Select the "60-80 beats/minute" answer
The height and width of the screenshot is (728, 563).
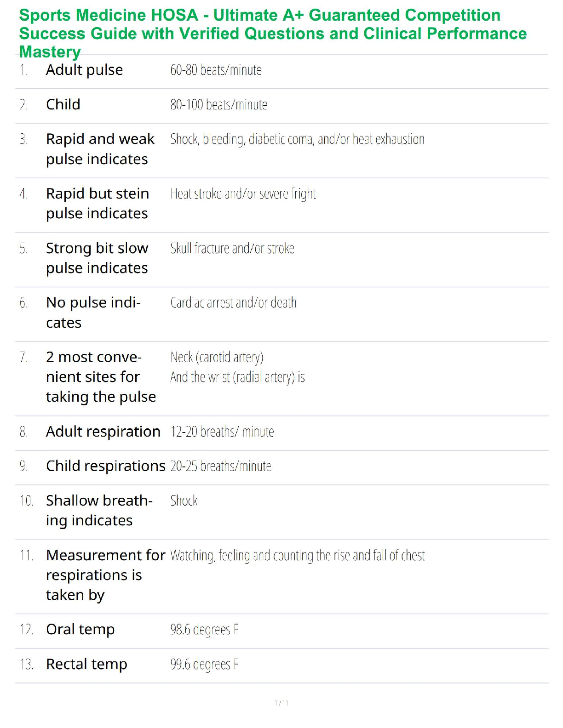[x=216, y=70]
